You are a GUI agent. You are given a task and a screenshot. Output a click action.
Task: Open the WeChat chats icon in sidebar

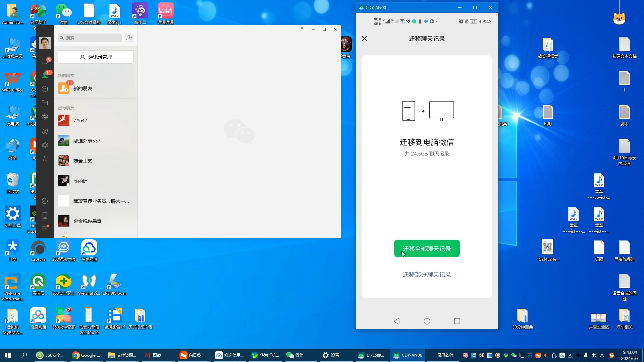45,62
